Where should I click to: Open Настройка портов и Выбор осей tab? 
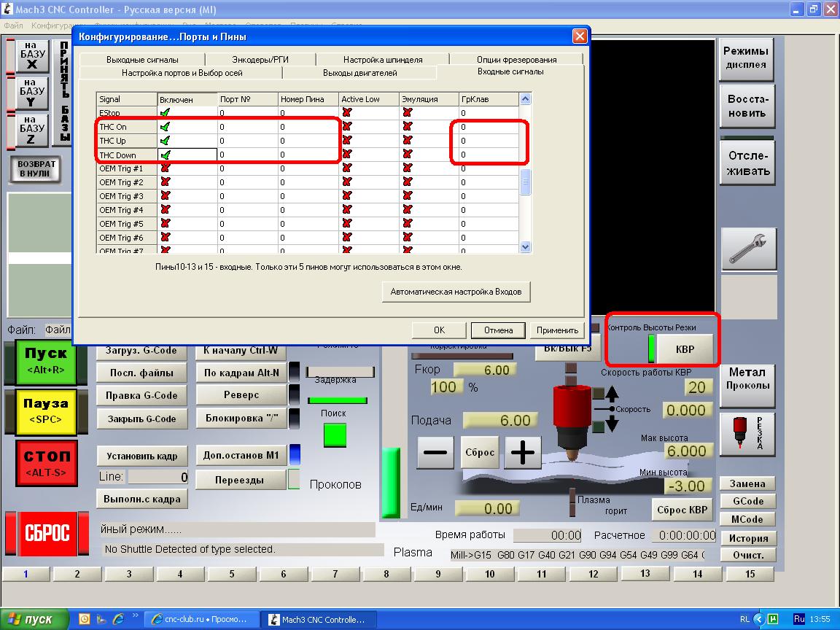click(x=182, y=73)
